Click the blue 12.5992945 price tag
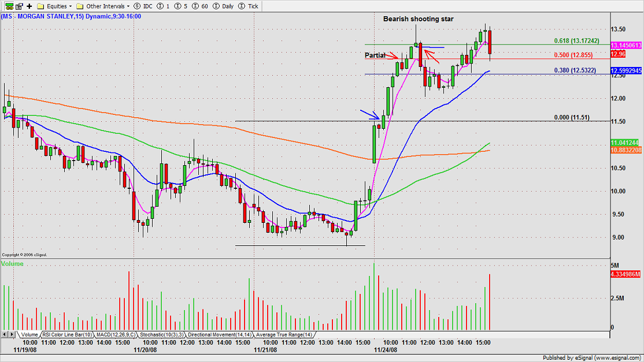644x362 pixels. [x=626, y=70]
